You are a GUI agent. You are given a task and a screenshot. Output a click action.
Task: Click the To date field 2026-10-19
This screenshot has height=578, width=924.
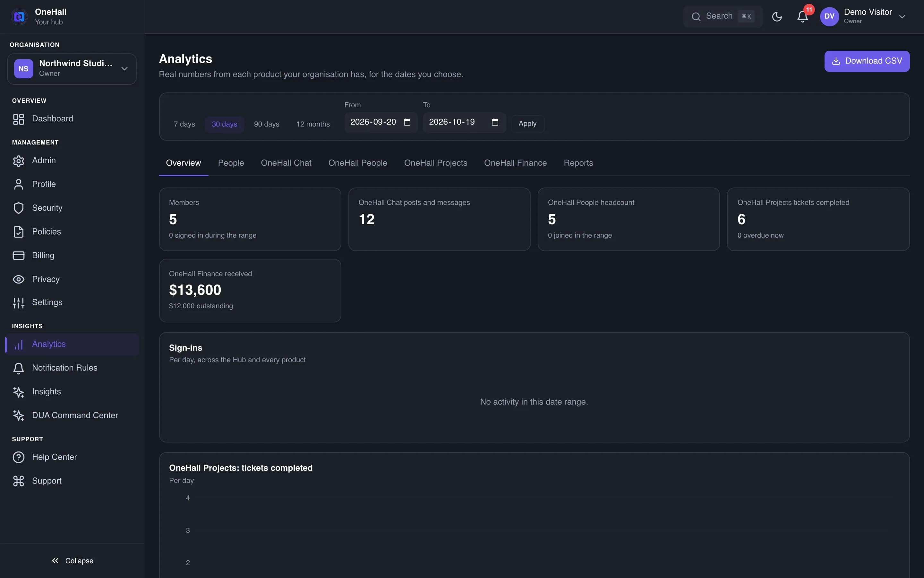[464, 122]
